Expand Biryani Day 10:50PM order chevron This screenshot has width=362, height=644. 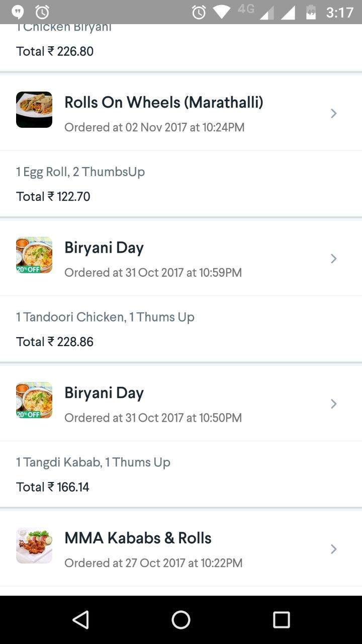pos(333,404)
